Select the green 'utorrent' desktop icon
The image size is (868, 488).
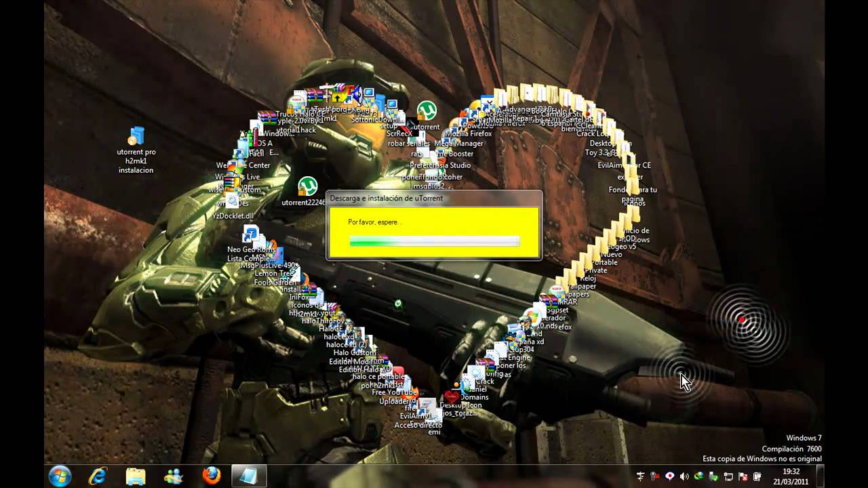coord(427,115)
